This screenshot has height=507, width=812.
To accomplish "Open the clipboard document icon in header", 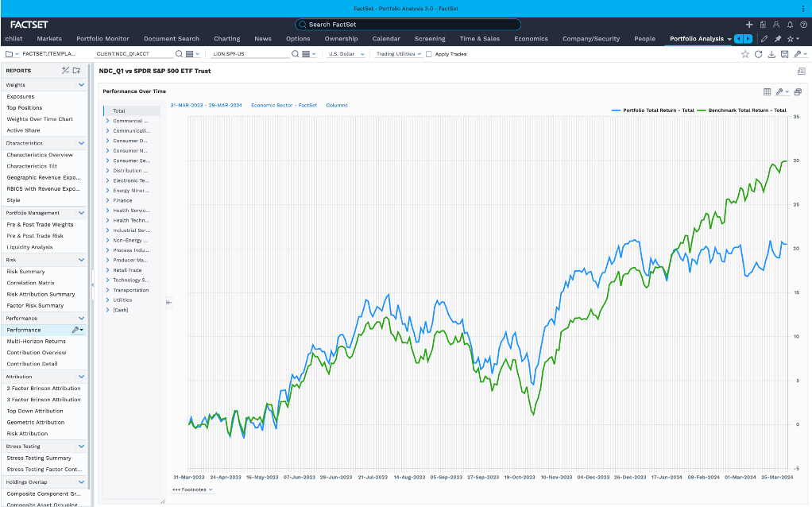I will coord(763,25).
